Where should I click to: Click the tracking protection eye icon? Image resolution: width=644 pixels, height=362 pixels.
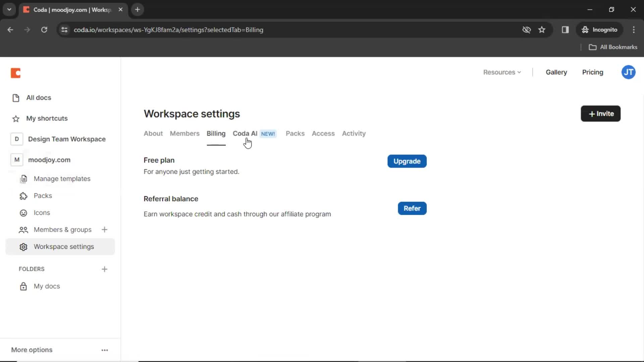pos(526,30)
